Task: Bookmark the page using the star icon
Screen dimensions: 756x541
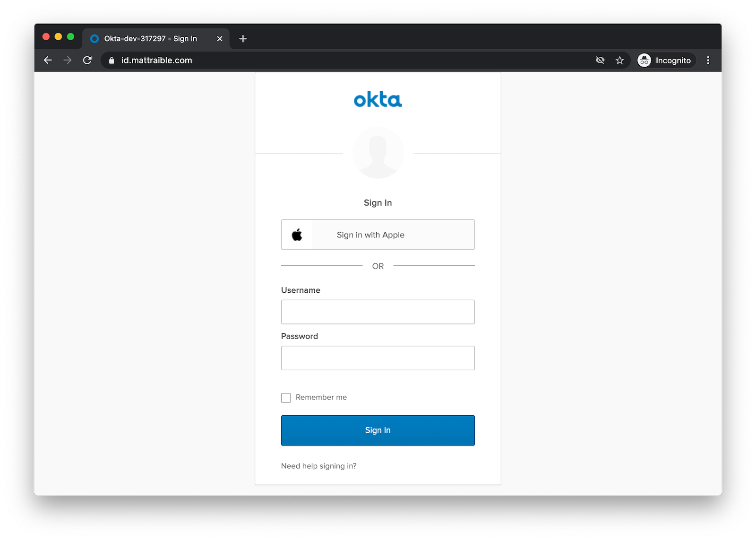Action: pyautogui.click(x=620, y=60)
